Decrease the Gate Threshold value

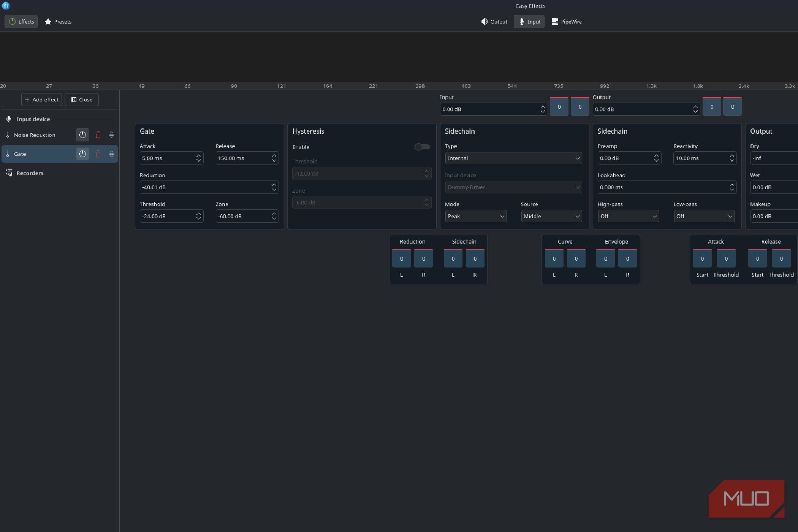(198, 219)
